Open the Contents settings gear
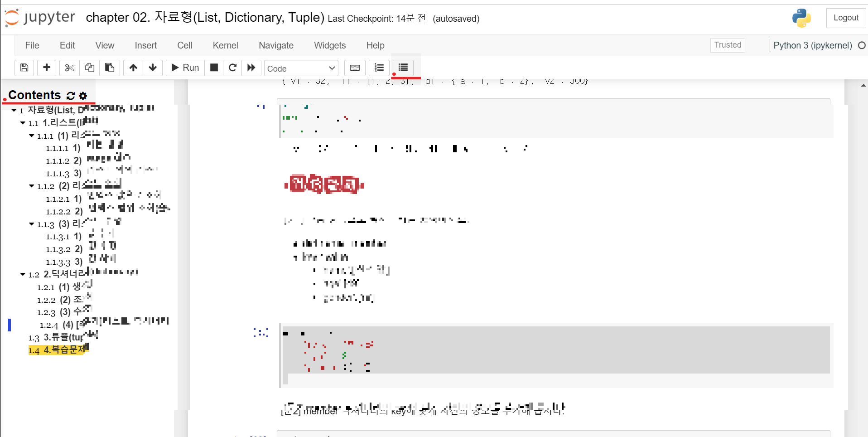The image size is (868, 437). pos(83,96)
